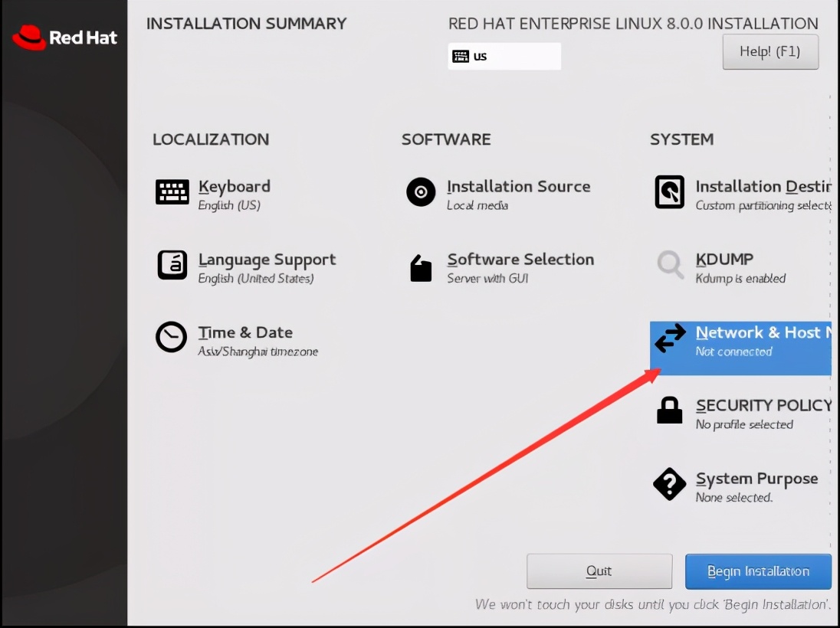Click the Keyboard layout icon
840x628 pixels.
click(x=172, y=191)
